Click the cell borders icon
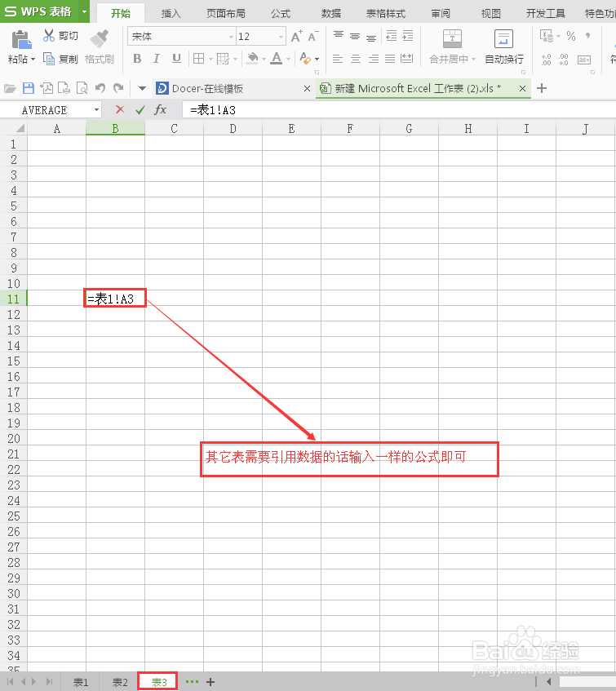The width and height of the screenshot is (616, 691). [x=199, y=59]
